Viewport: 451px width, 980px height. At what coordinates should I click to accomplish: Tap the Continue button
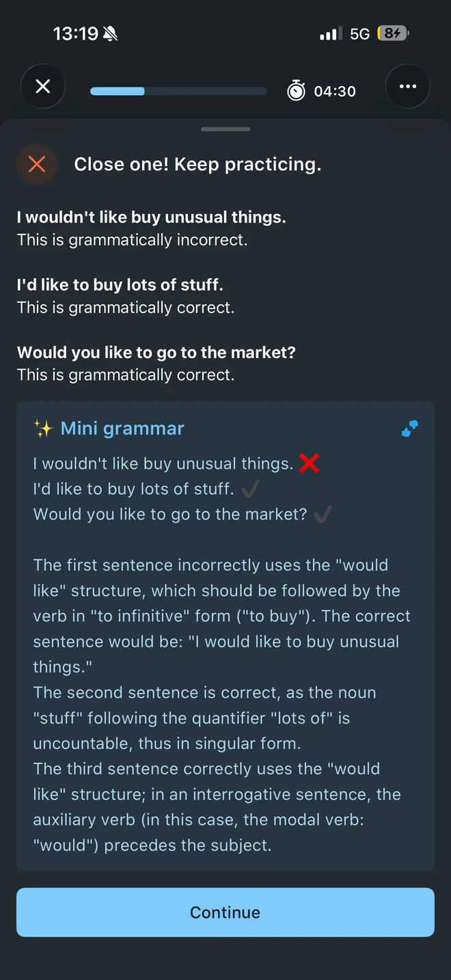pos(225,912)
